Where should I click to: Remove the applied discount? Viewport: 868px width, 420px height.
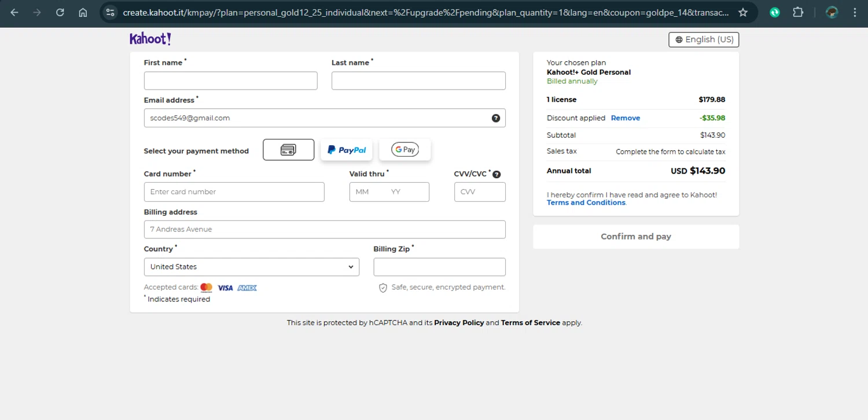tap(625, 118)
